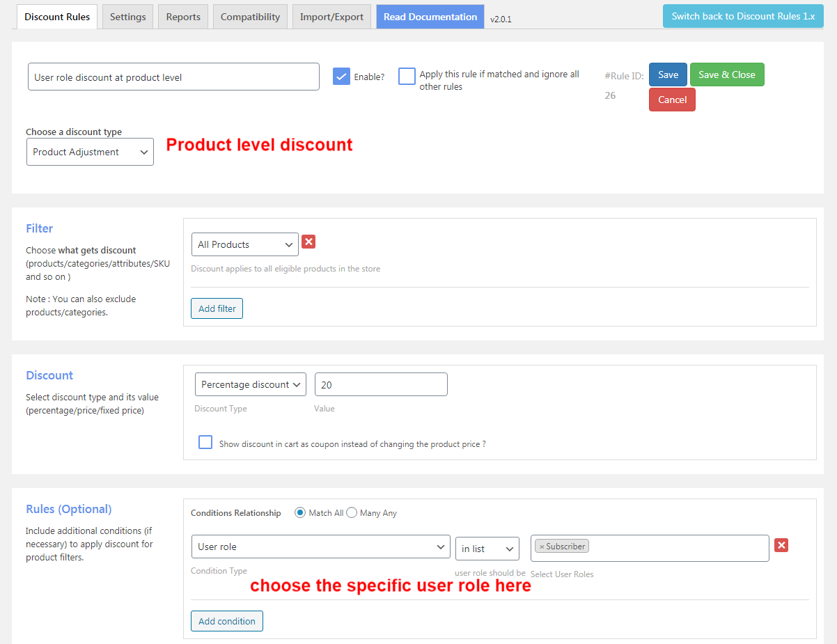Click the Add filter button
The width and height of the screenshot is (837, 644).
217,308
